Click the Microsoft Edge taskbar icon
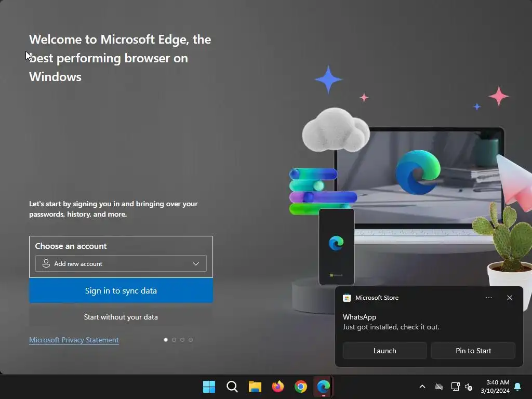Screen dimensions: 532x399 point(323,387)
